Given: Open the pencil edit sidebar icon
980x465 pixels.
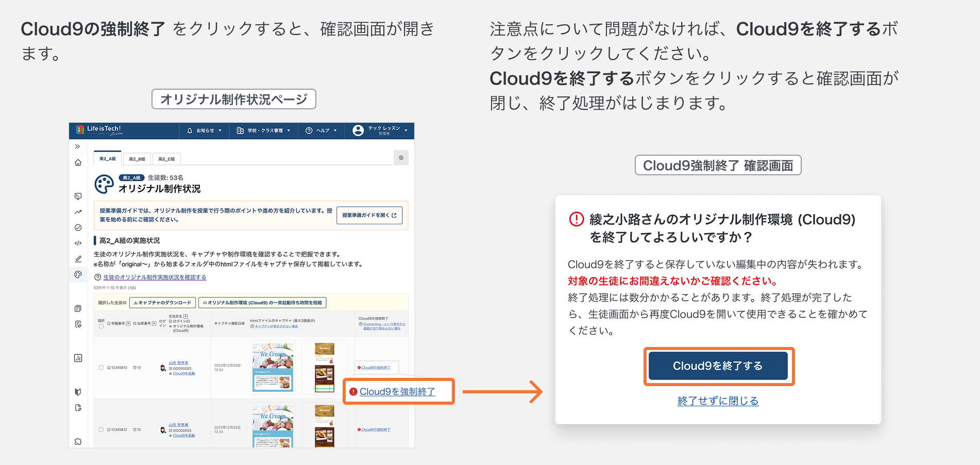Looking at the screenshot, I should pyautogui.click(x=78, y=259).
